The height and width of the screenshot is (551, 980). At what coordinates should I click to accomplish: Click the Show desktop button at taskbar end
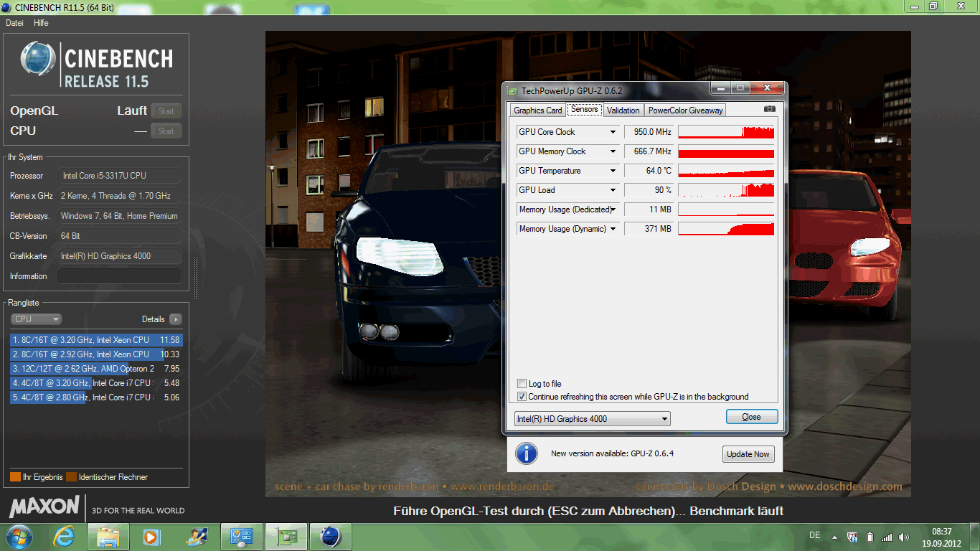coord(975,537)
